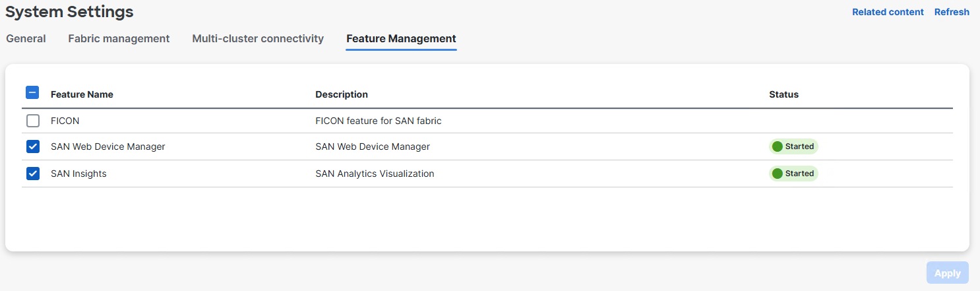Screen dimensions: 980x291
Task: Uncheck the SAN Web Device Manager checkbox
Action: tap(32, 146)
